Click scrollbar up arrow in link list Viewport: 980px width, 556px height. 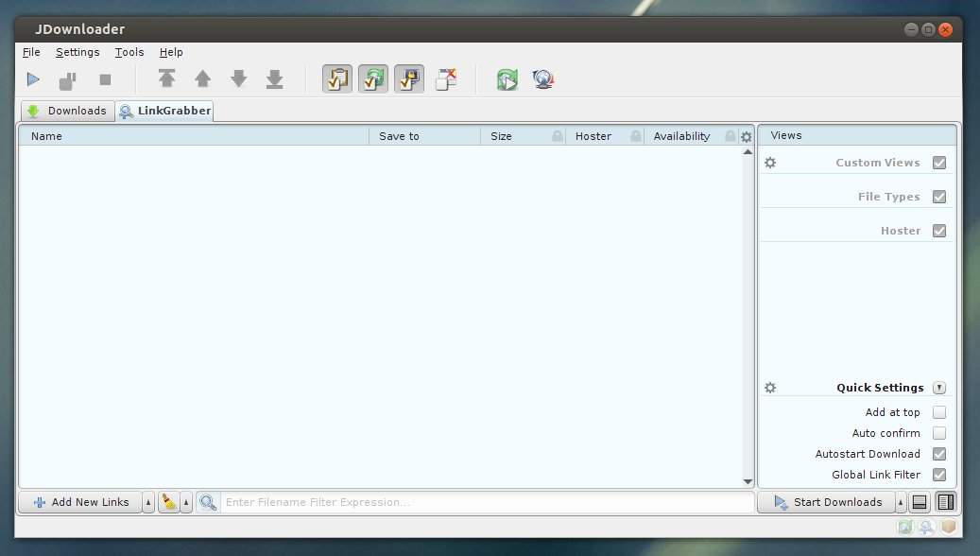748,152
